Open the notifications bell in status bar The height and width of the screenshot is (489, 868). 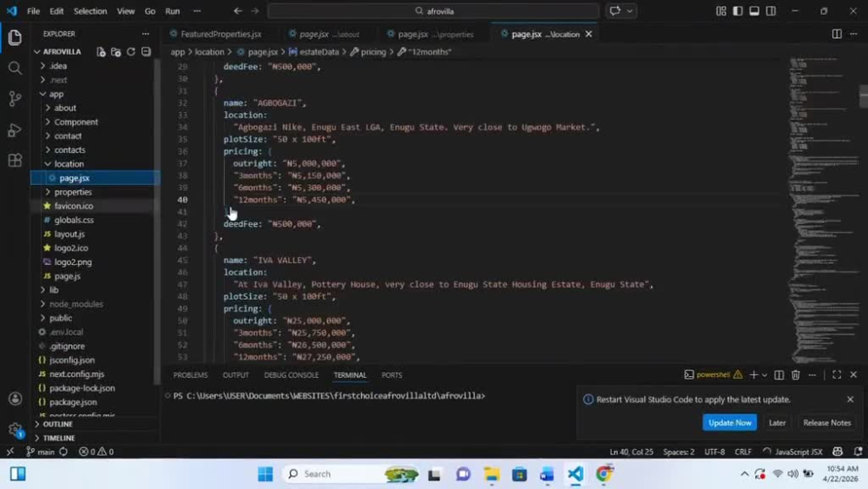858,452
